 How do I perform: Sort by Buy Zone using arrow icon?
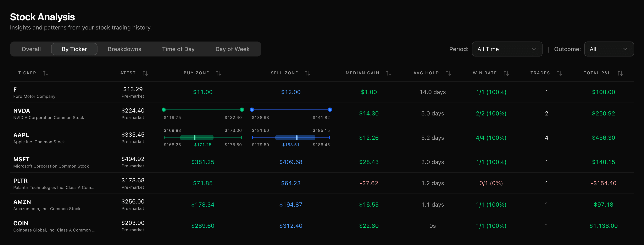pyautogui.click(x=218, y=73)
